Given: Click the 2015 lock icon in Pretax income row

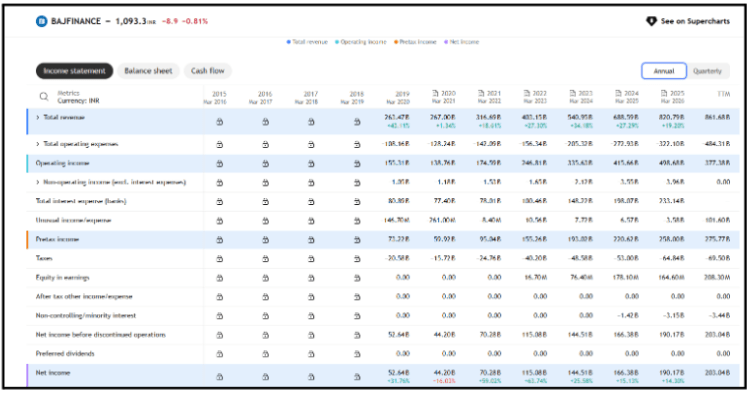Looking at the screenshot, I should click(x=219, y=240).
